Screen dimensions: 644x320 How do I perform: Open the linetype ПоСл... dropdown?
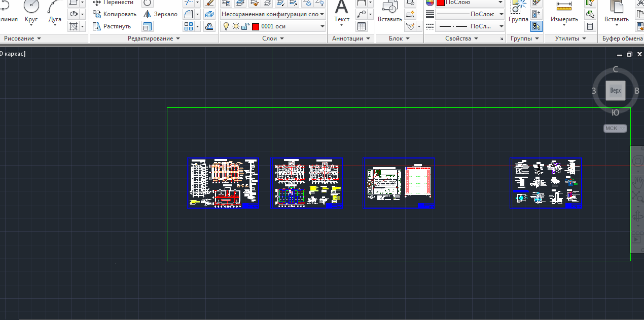[470, 26]
